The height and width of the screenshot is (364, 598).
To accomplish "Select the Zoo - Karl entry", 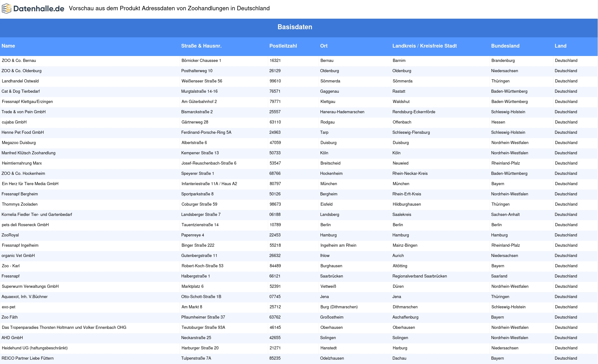I will (11, 266).
